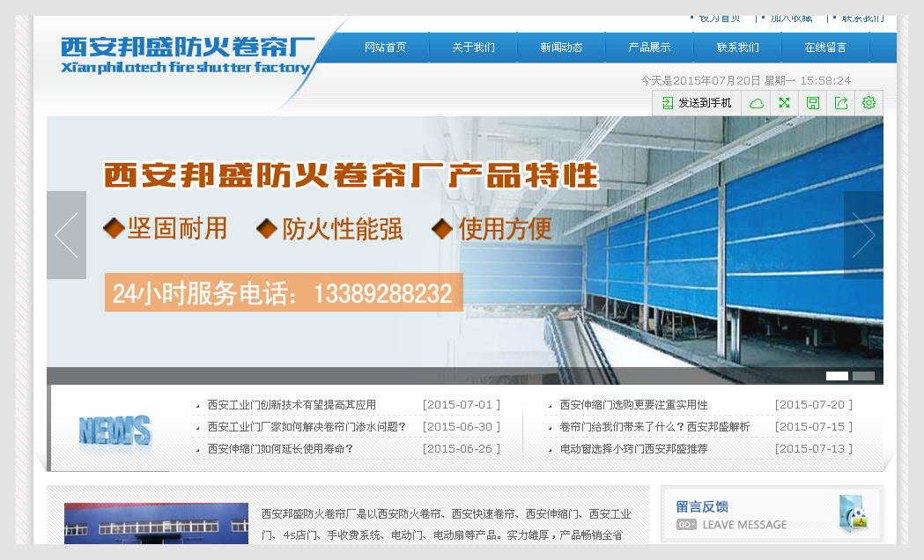The image size is (924, 560).
Task: Open the settings gear icon
Action: tap(869, 103)
